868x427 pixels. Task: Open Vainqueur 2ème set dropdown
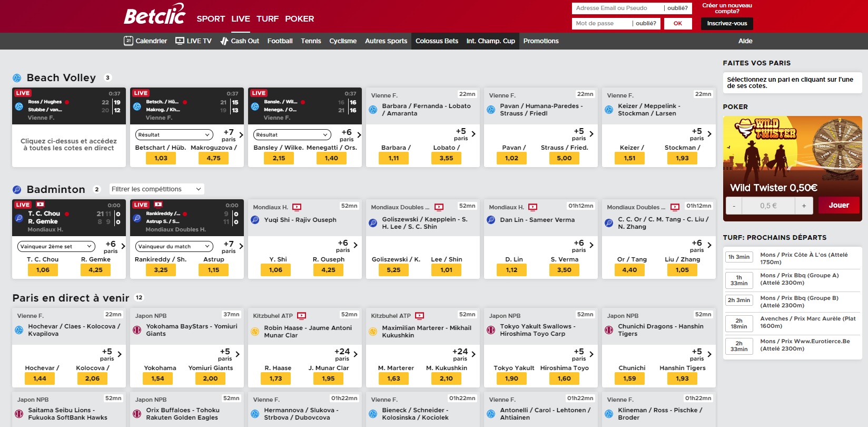coord(56,246)
